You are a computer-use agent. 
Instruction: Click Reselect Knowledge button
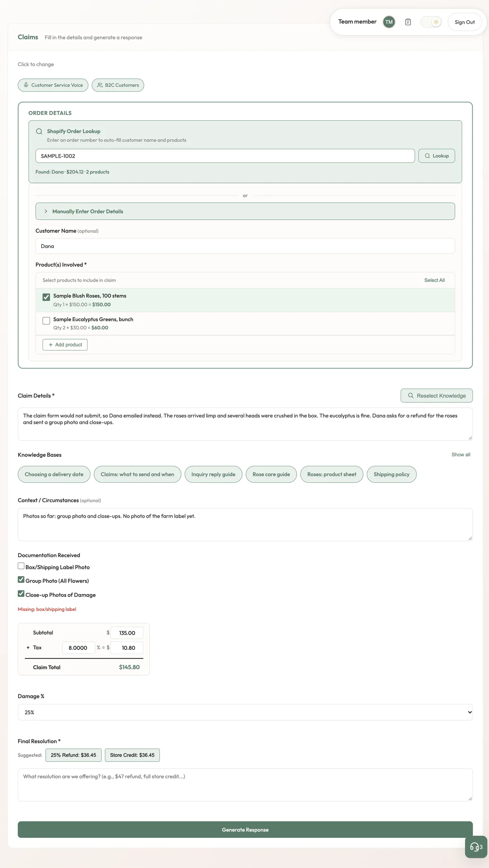(437, 396)
